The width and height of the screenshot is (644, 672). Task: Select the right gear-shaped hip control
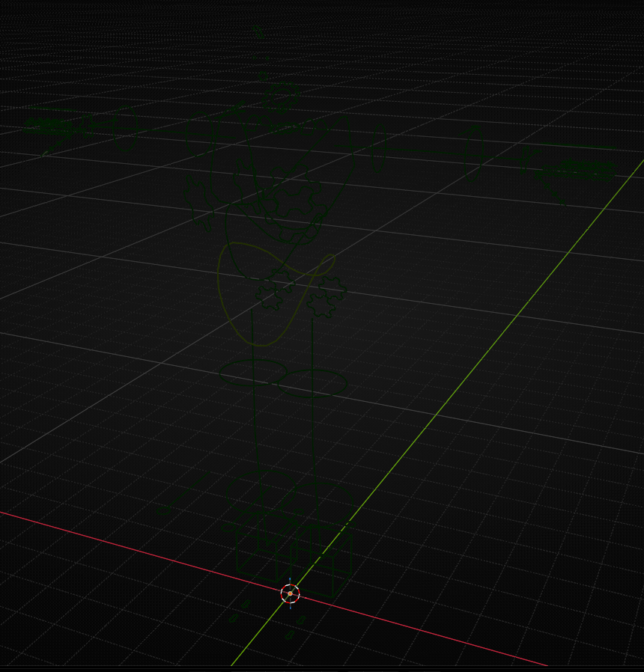point(326,296)
